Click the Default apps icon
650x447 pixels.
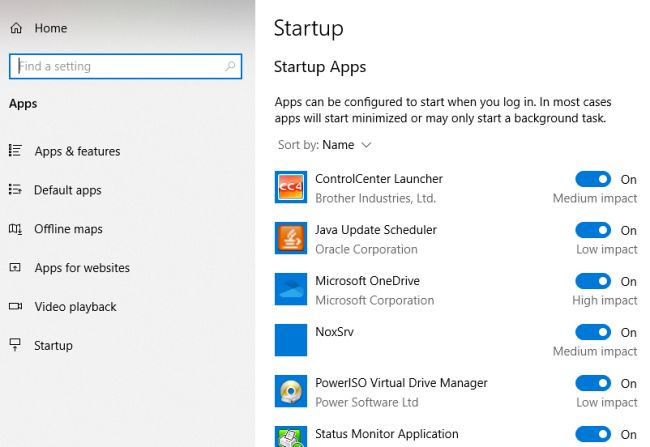15,189
